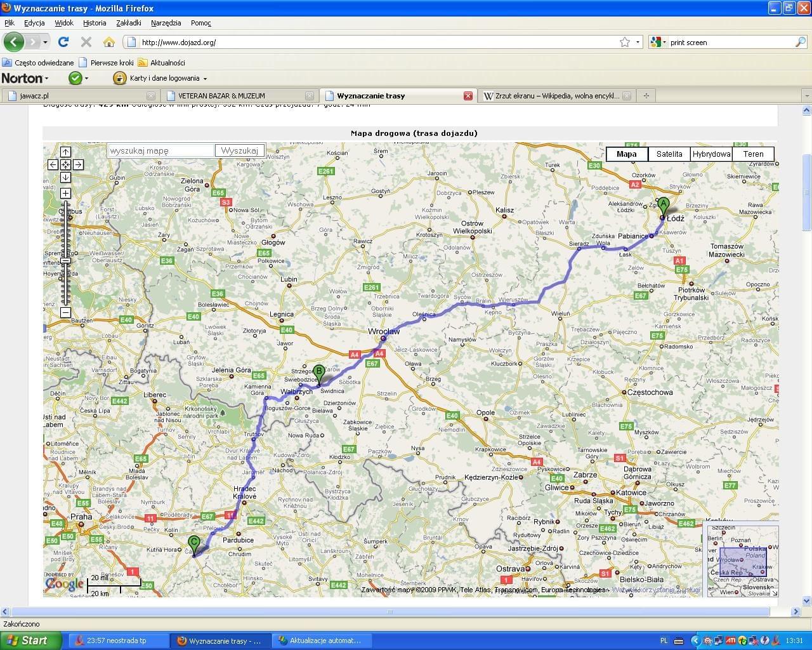Switch to the VETERAN BAZAR & MUZEUM tab
812x650 pixels.
pyautogui.click(x=235, y=96)
